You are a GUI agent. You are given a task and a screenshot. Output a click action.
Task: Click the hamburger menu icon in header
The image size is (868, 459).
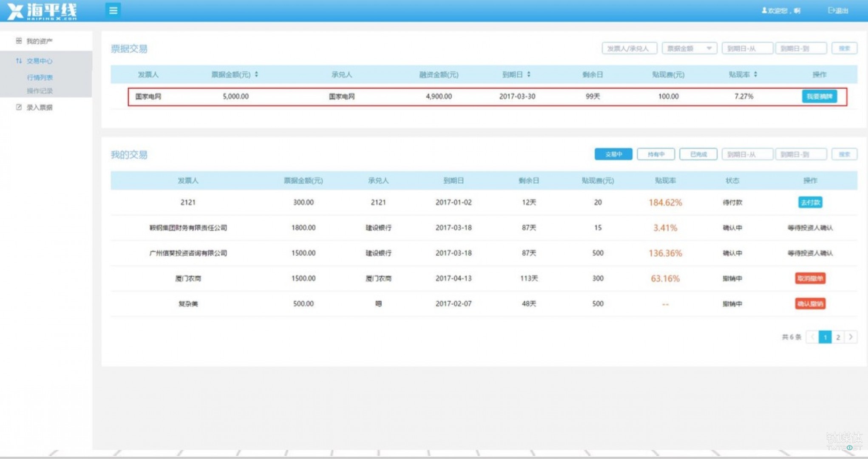[113, 11]
